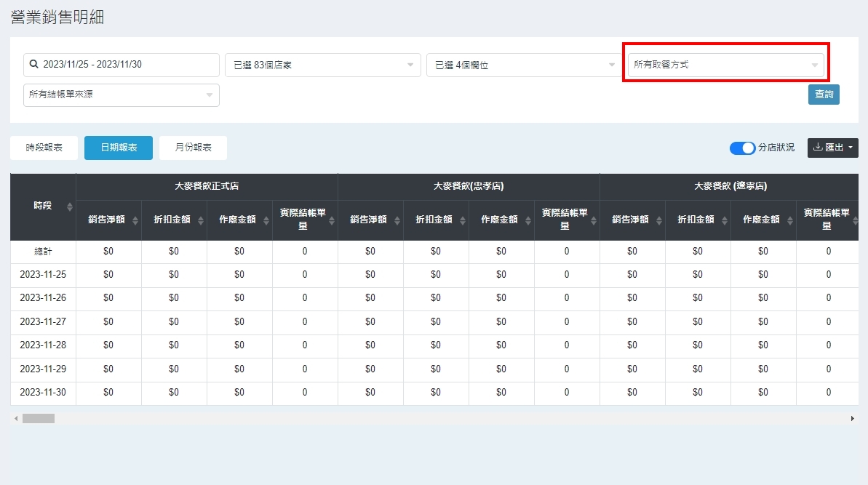Sort 大麥餐飲(忠孝店) 作廢金額 column
The width and height of the screenshot is (868, 485).
point(528,220)
